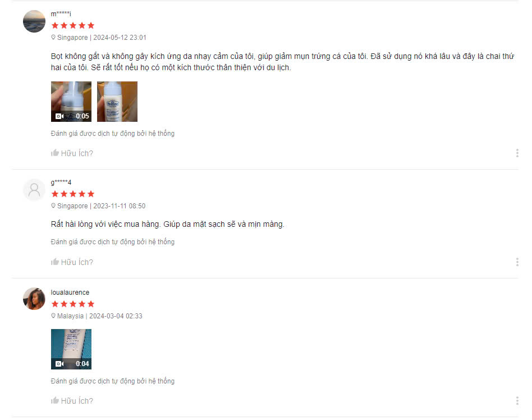Click the Singapore location pin icon on g*****4's review

pyautogui.click(x=53, y=206)
